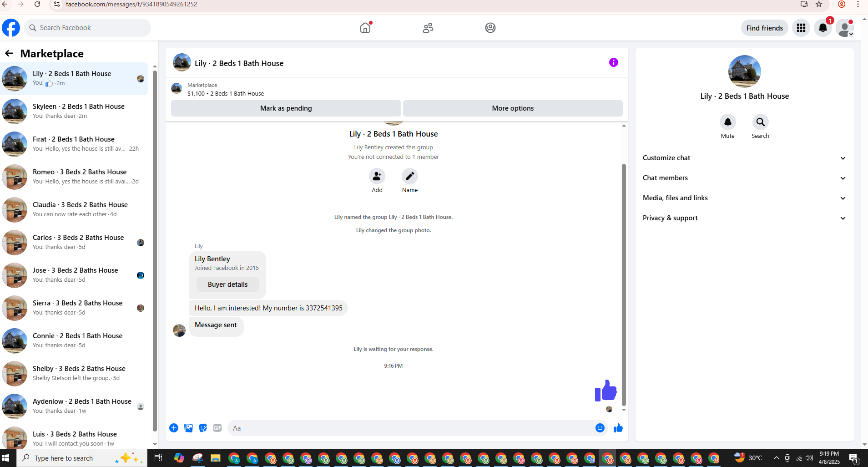This screenshot has height=467, width=868.
Task: Expand Privacy & support section
Action: point(744,218)
